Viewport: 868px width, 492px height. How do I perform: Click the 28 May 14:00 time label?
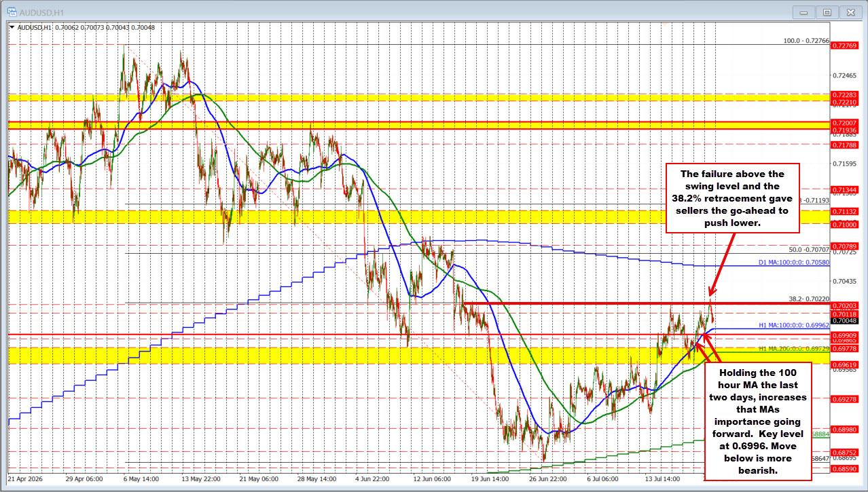tap(319, 478)
